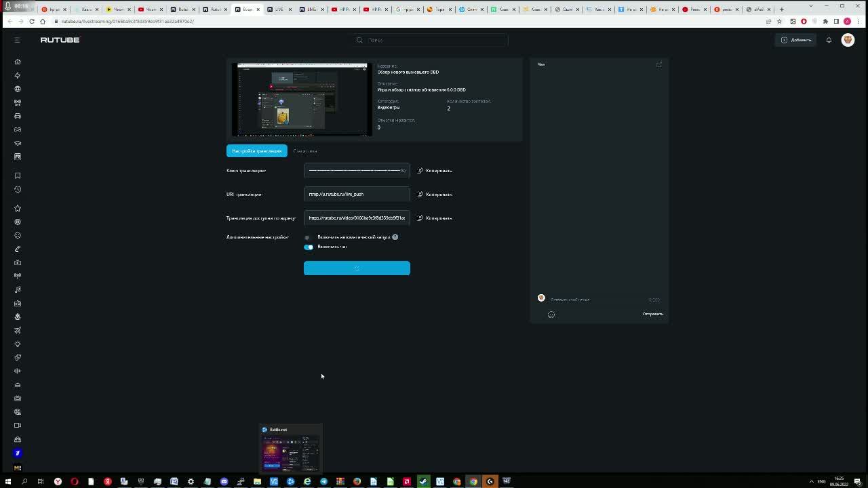Disable the chat toggle switch
This screenshot has height=488, width=868.
[309, 247]
